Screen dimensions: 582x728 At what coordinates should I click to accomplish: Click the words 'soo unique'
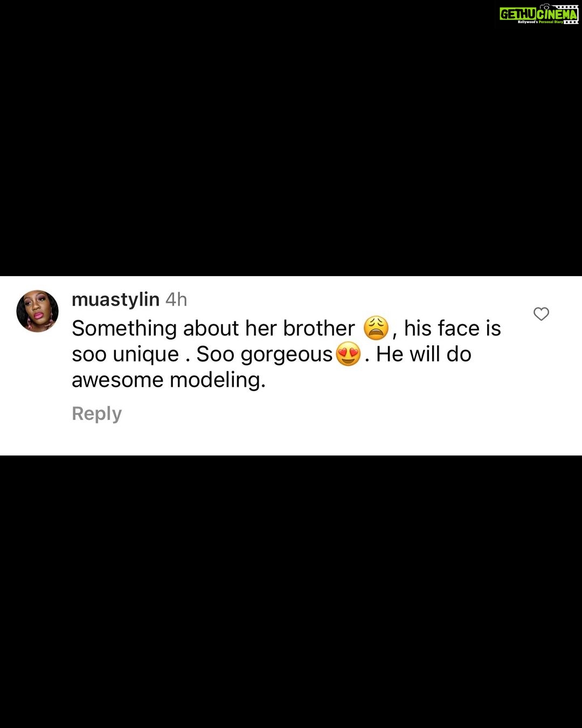point(125,355)
